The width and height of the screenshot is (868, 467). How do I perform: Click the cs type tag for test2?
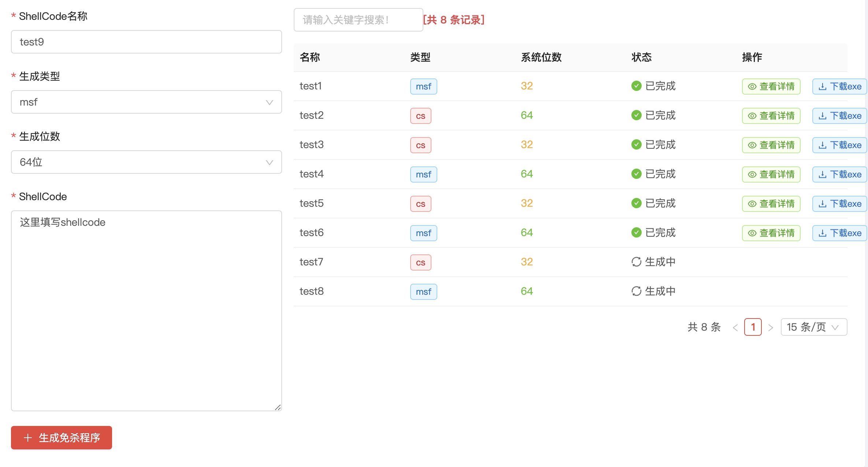[x=420, y=116]
